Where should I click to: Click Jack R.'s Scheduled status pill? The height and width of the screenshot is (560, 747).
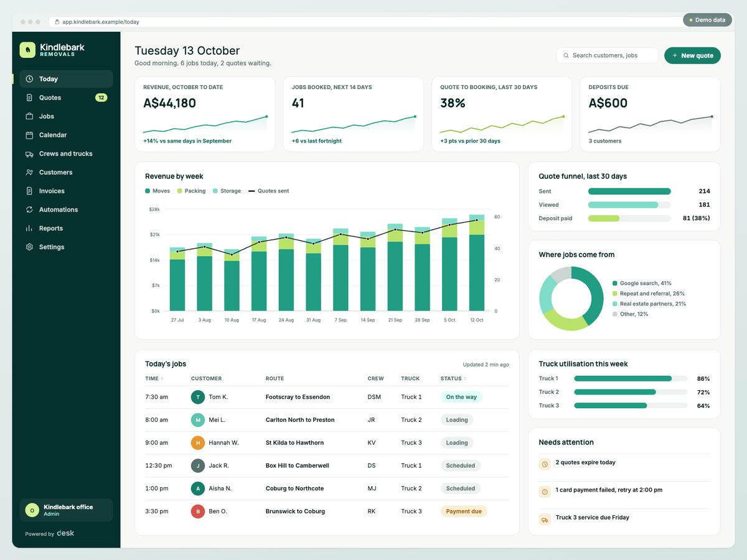461,465
